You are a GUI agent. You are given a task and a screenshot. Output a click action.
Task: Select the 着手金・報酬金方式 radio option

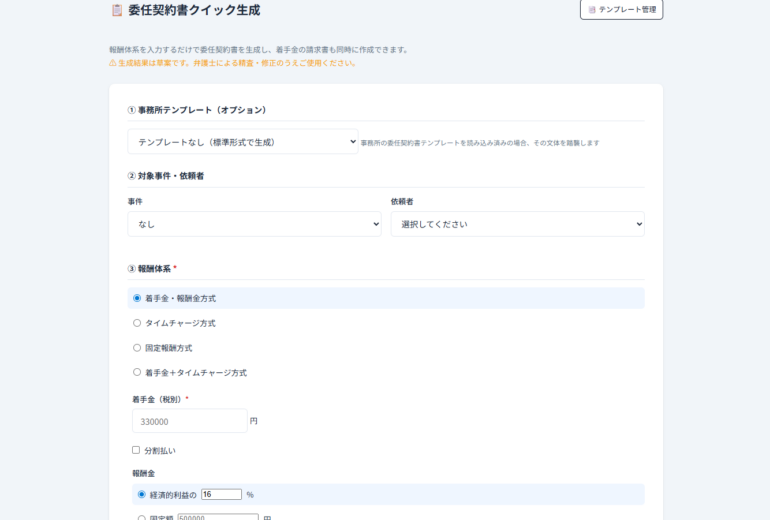137,298
